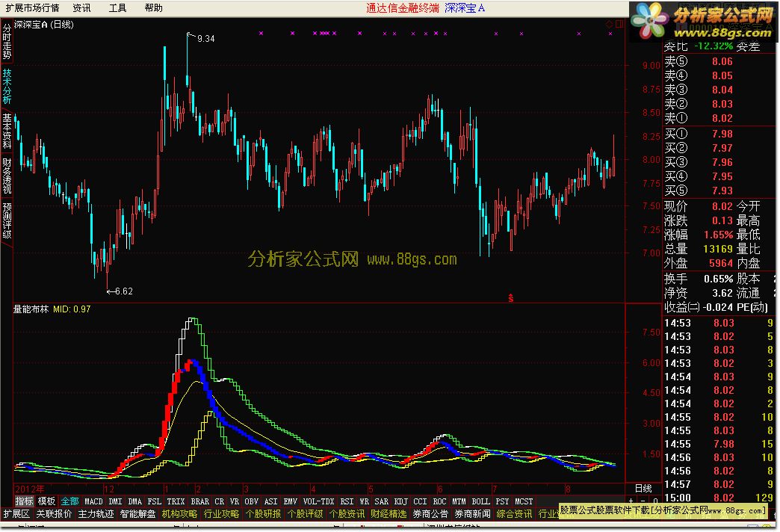Image resolution: width=780 pixels, height=532 pixels.
Task: Click the 买① price 7.98
Action: click(x=722, y=134)
